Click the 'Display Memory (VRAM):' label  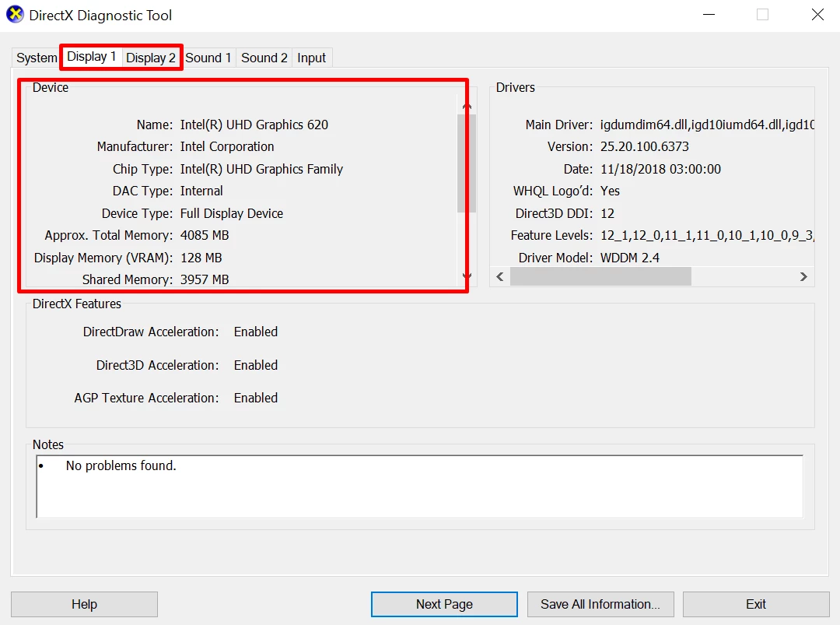point(103,258)
